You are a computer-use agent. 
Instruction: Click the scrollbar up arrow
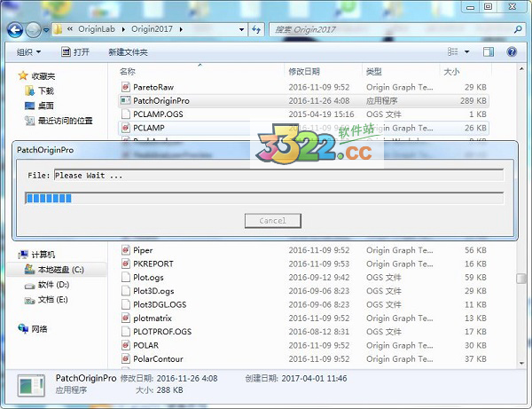(521, 69)
